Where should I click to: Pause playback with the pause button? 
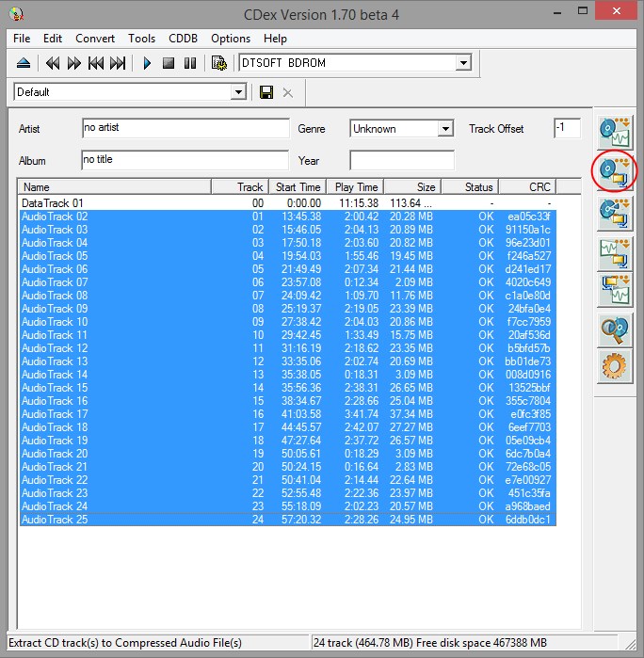pyautogui.click(x=189, y=63)
